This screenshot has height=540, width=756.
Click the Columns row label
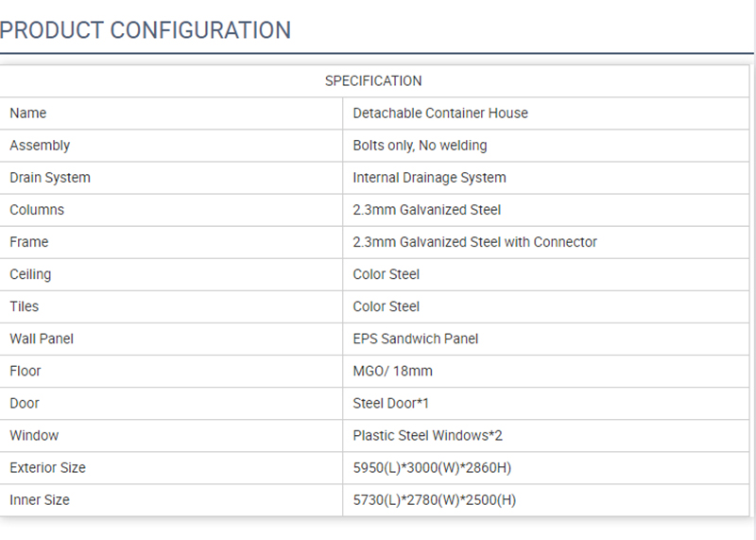pos(37,210)
